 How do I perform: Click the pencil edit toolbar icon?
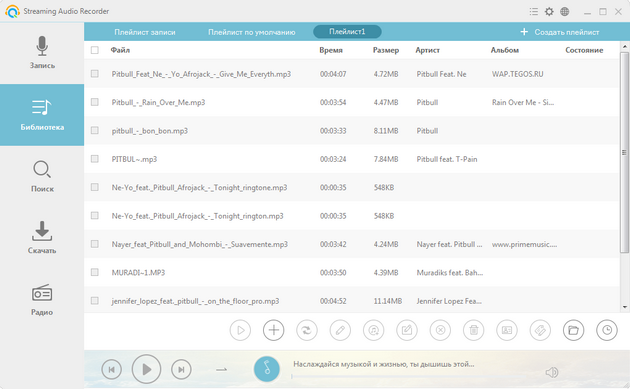point(340,330)
